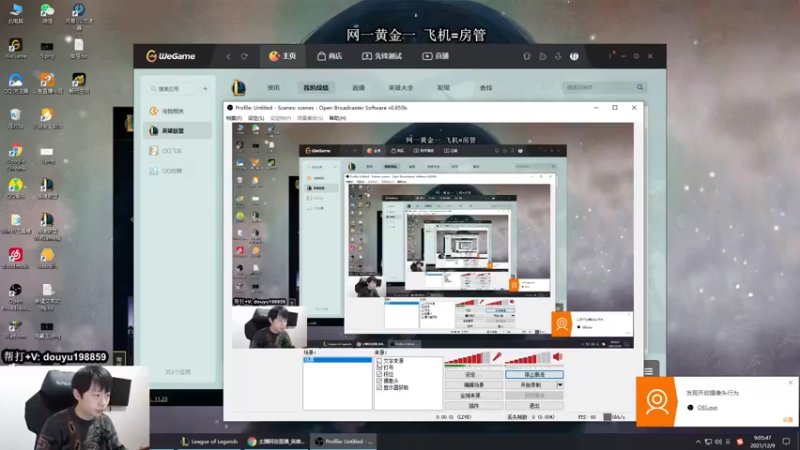Click WeGame sidebar search apps field
This screenshot has height=450, width=800.
[173, 89]
